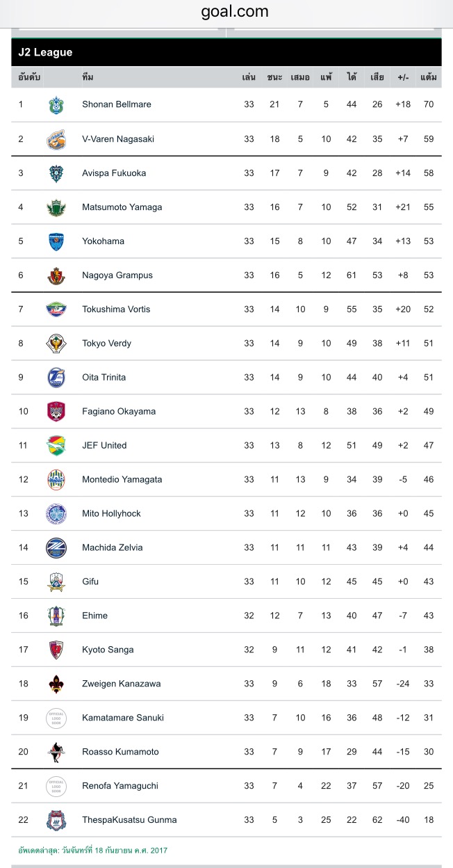Click the Nagoya Grampus red emblem
453x868 pixels.
click(56, 275)
